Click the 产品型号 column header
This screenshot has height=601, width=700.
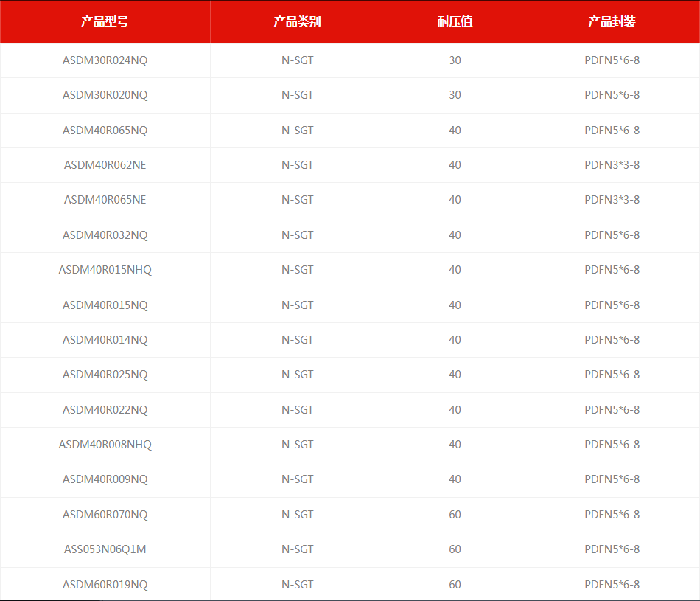click(x=105, y=21)
